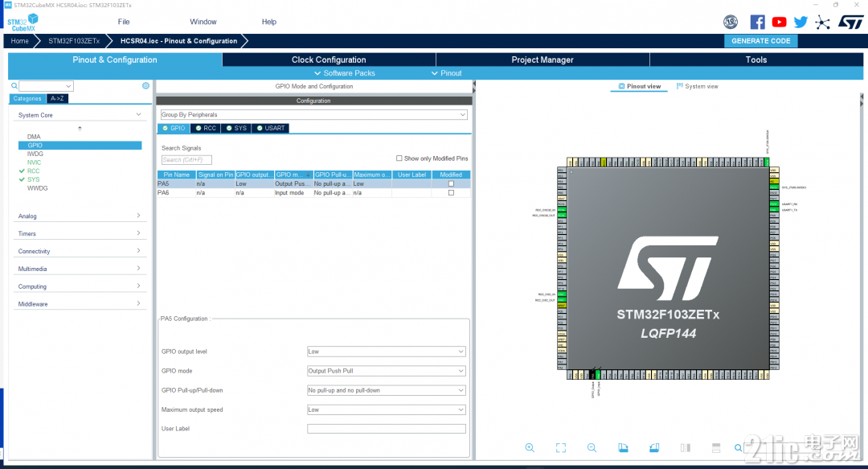This screenshot has height=469, width=868.
Task: Check the Modified box for PA5
Action: [x=451, y=183]
